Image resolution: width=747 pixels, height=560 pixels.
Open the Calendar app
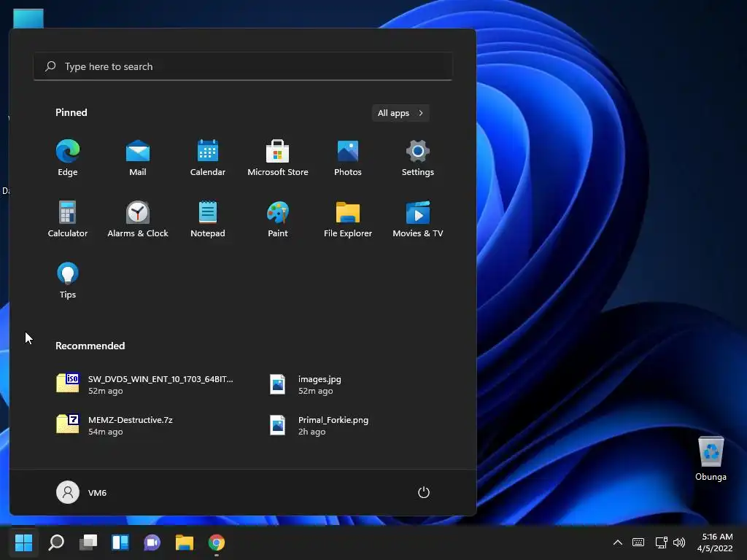(x=208, y=158)
